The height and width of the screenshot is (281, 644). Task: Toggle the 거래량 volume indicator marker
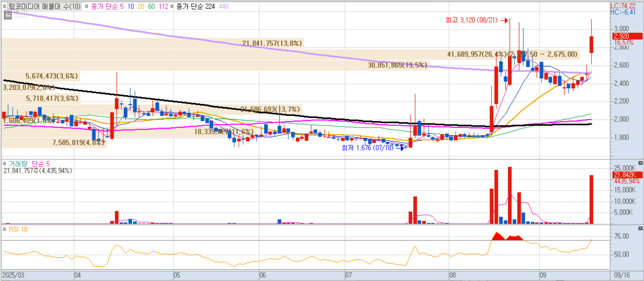click(x=5, y=164)
